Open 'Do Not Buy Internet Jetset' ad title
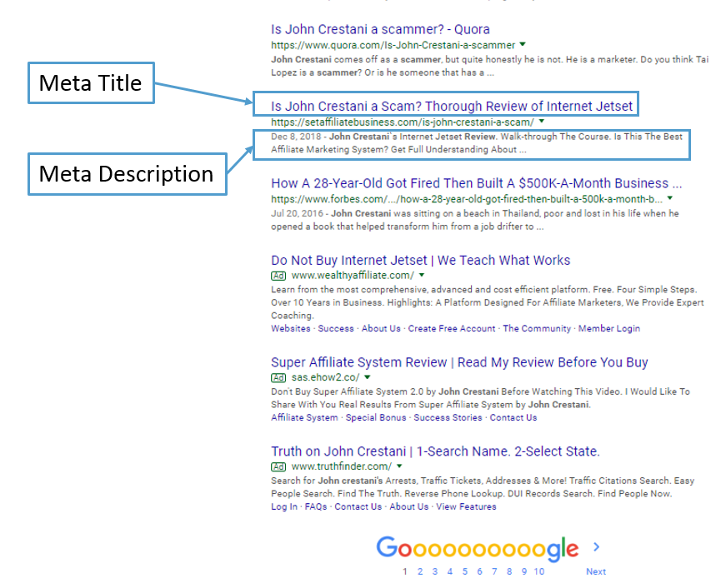 tap(420, 260)
